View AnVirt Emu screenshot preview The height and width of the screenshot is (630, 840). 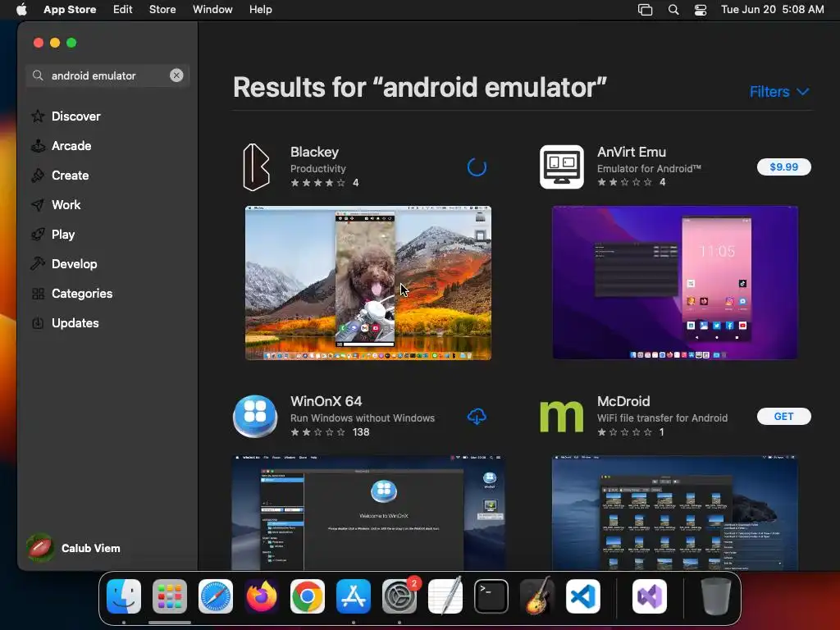pos(675,283)
